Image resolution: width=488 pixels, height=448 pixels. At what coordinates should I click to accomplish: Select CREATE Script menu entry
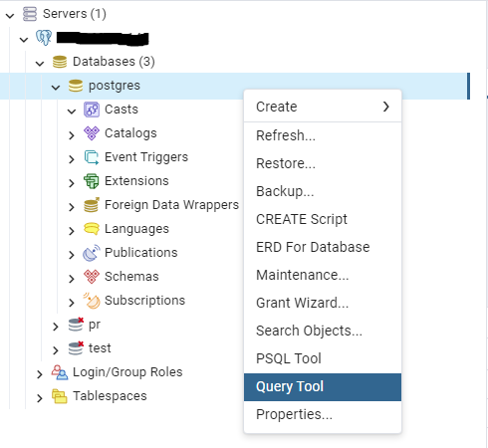click(x=323, y=219)
